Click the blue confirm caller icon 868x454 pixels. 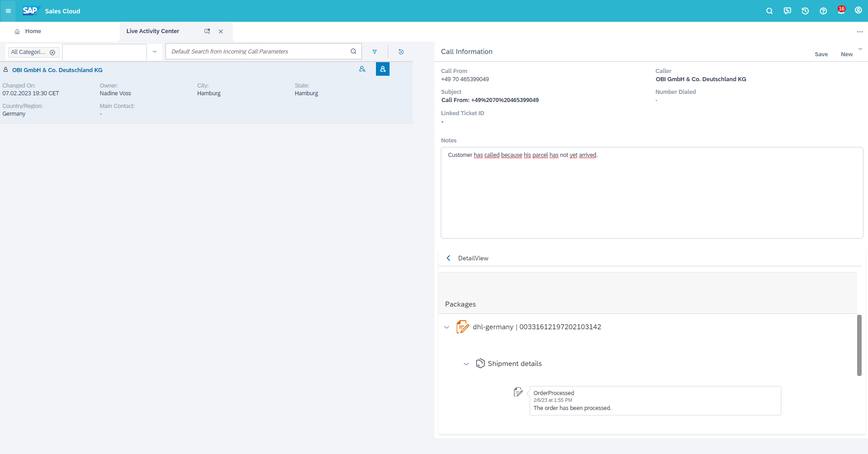383,69
